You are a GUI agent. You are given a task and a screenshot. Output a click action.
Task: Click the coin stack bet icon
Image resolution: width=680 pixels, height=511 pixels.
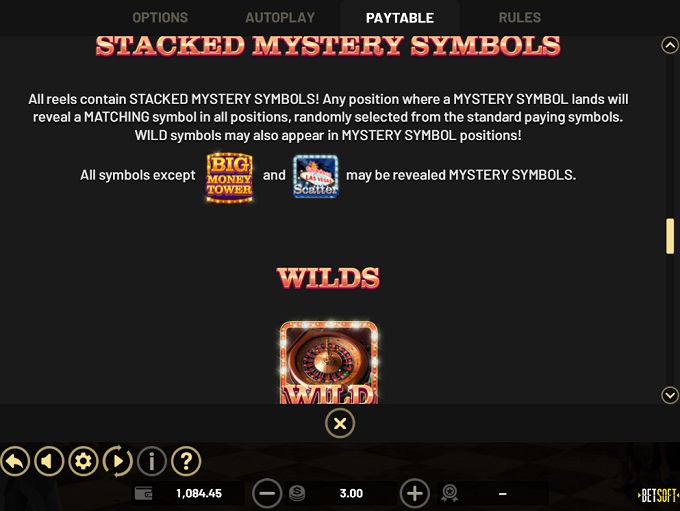(x=297, y=493)
